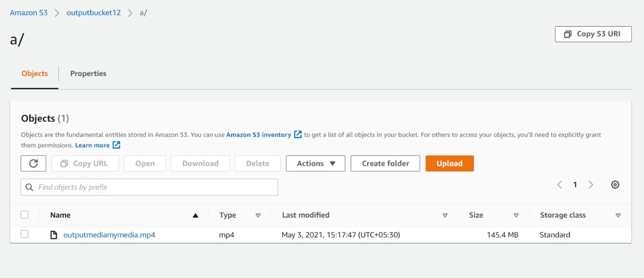Click the Size column header label

tap(476, 215)
